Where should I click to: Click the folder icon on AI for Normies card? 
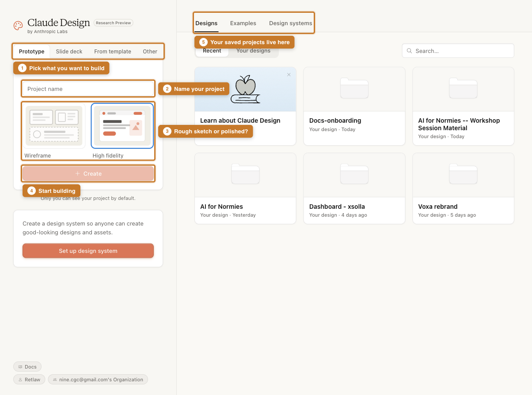point(245,174)
